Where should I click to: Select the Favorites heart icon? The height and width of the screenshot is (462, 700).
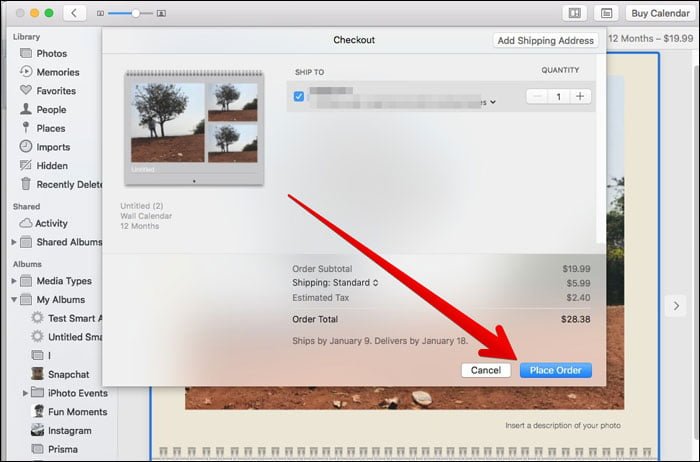click(26, 90)
